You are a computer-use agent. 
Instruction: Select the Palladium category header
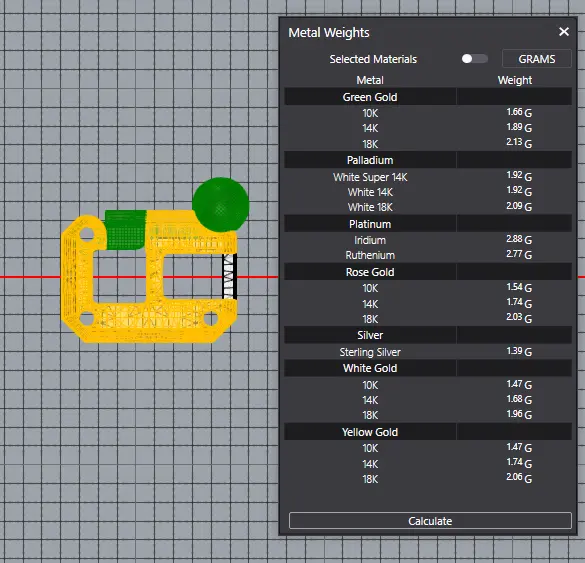428,160
